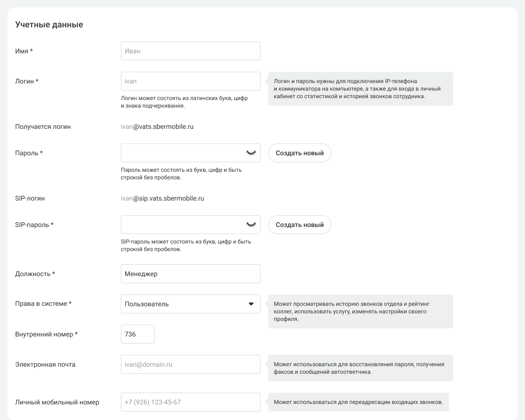Screen dimensions: 525x420
Task: Click the call forwarding hint box
Action: point(358,402)
